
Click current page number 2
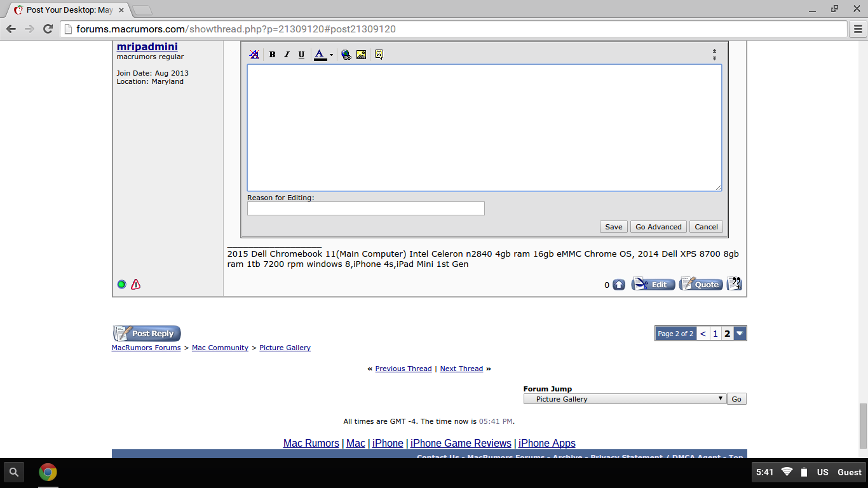click(x=728, y=334)
